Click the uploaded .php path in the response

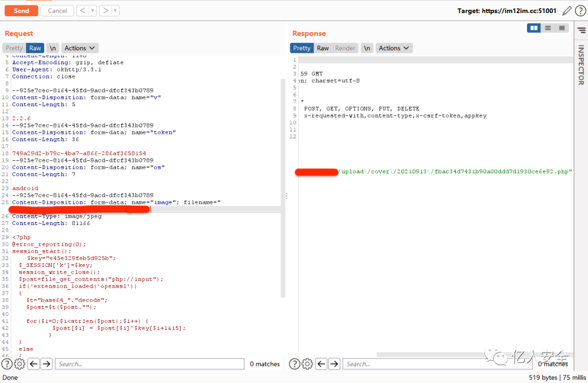click(x=455, y=172)
